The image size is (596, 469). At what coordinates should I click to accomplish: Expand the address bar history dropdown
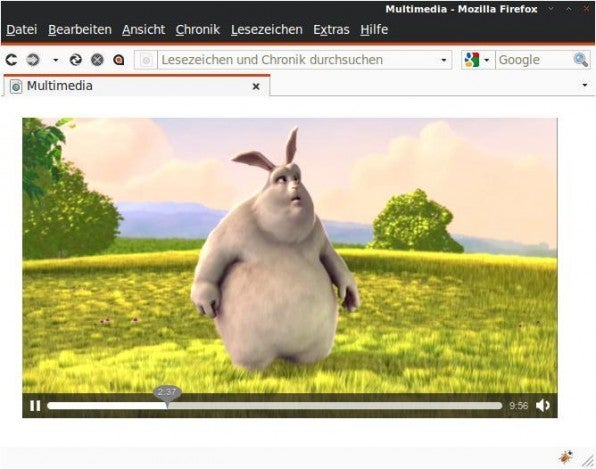click(x=444, y=60)
